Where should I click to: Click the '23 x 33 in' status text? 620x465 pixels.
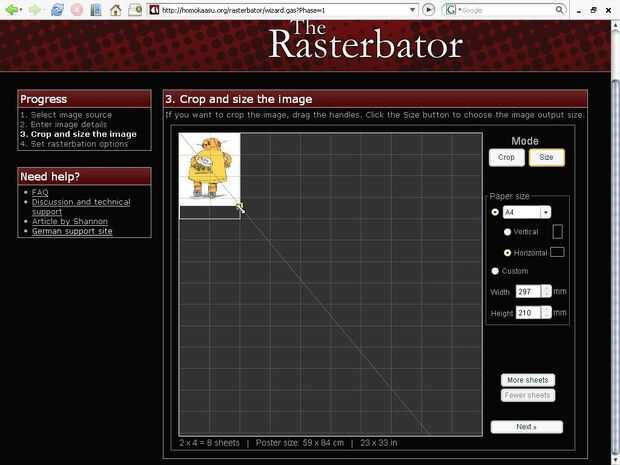378,443
